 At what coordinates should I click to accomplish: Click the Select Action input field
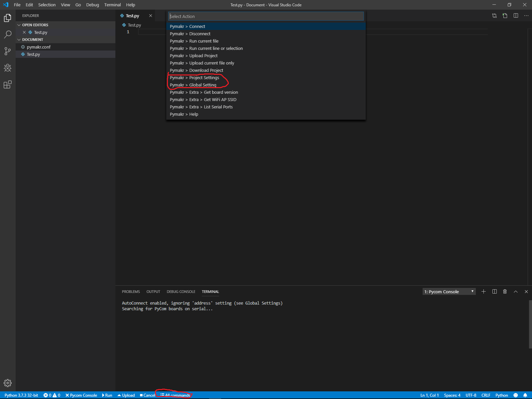click(x=266, y=16)
